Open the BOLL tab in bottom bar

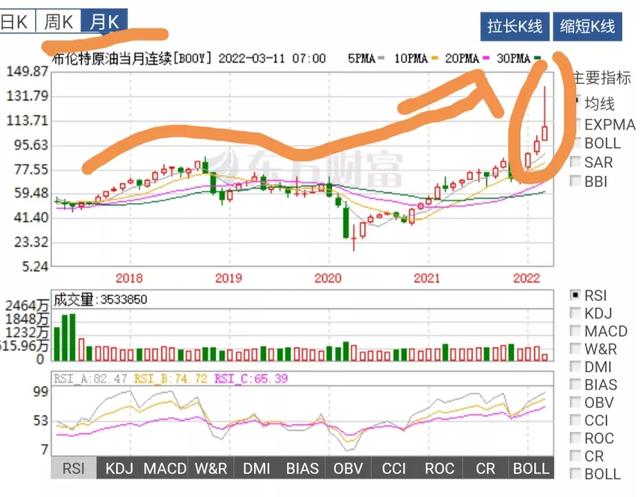(530, 468)
